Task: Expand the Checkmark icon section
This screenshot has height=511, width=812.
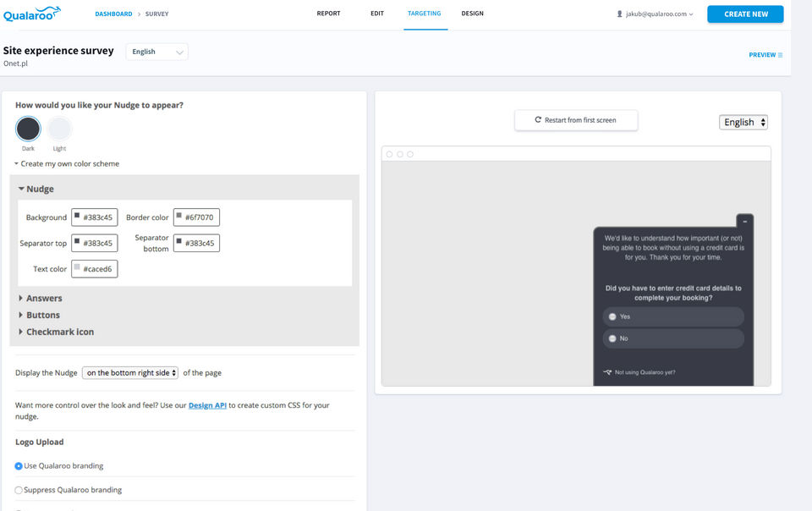Action: (x=57, y=332)
